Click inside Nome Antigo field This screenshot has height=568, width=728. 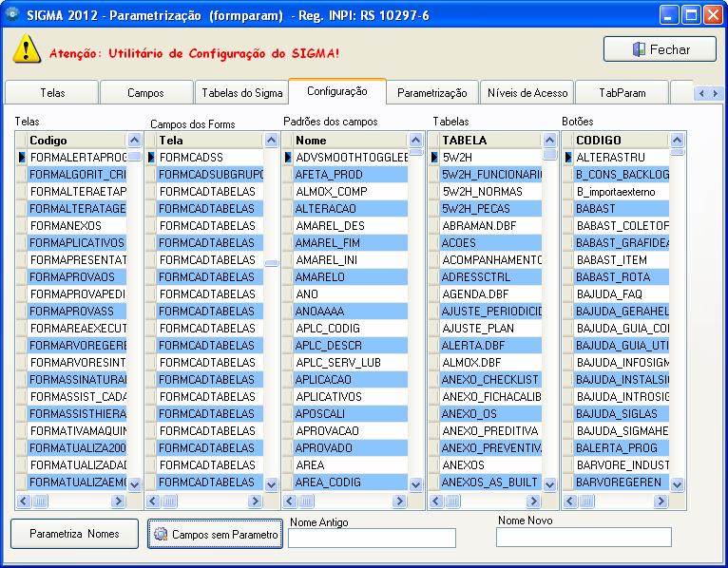[x=372, y=538]
